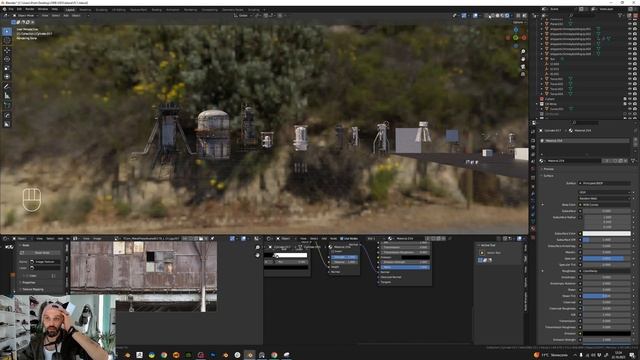Switch viewport shading to Wireframe
Image resolution: width=640 pixels, height=360 pixels.
tap(493, 16)
